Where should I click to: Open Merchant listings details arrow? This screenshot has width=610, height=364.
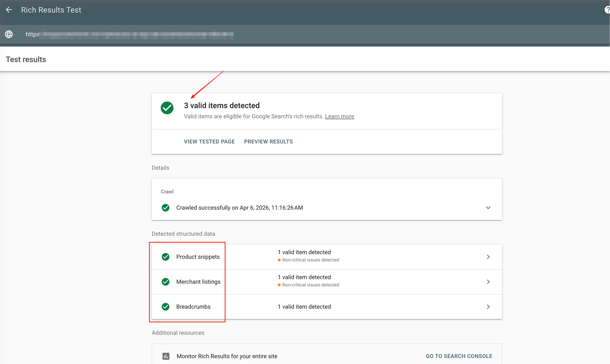coord(488,282)
